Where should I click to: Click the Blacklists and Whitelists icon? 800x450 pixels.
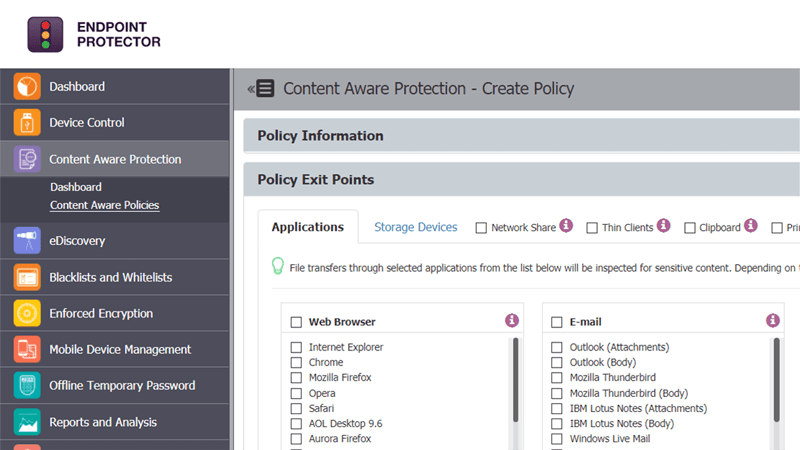(x=27, y=277)
